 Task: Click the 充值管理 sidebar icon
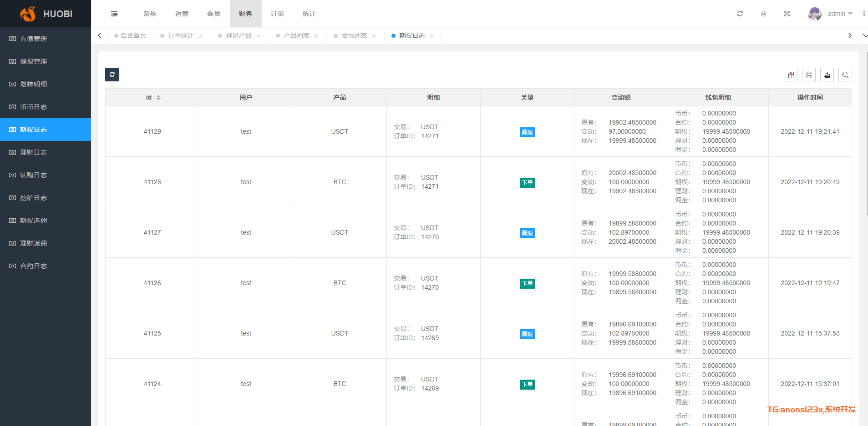pyautogui.click(x=13, y=39)
